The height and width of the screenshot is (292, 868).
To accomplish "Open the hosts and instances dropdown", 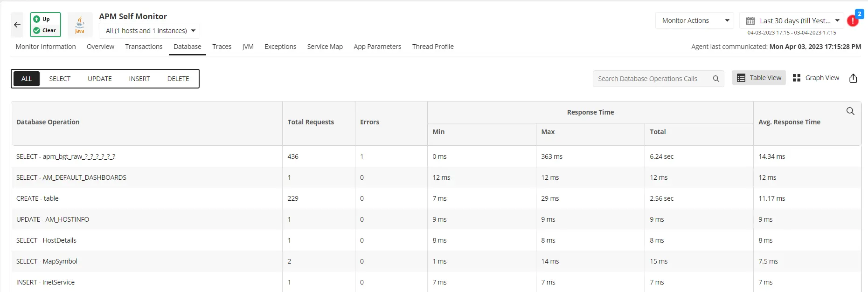I will click(x=150, y=31).
